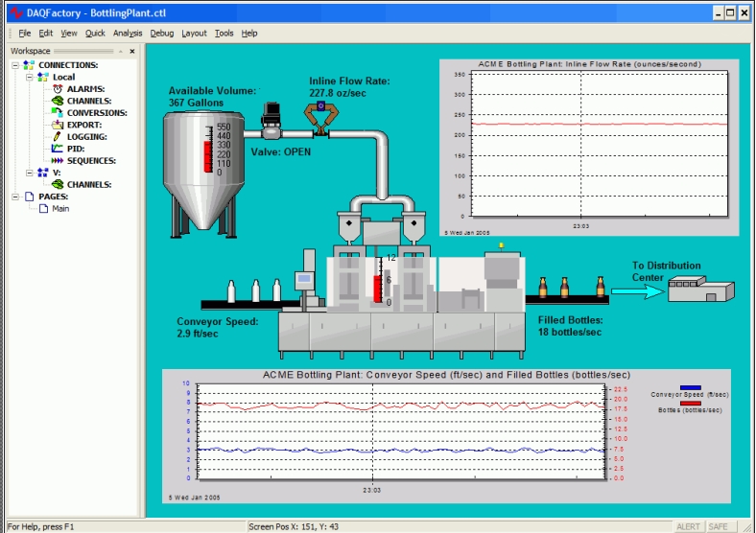Screen dimensions: 756x533
Task: Click the cyan arrow to distribution center
Action: pyautogui.click(x=638, y=291)
